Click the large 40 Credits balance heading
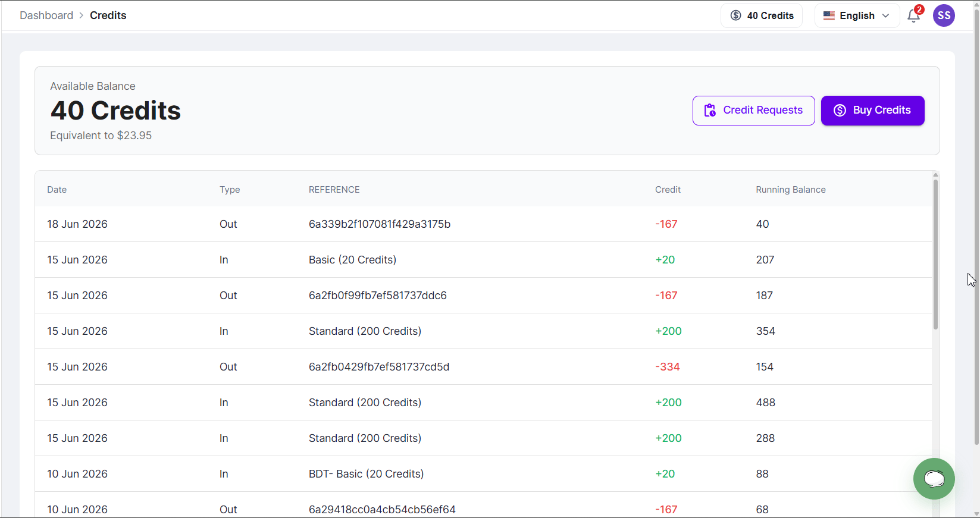The width and height of the screenshot is (980, 518). click(115, 111)
